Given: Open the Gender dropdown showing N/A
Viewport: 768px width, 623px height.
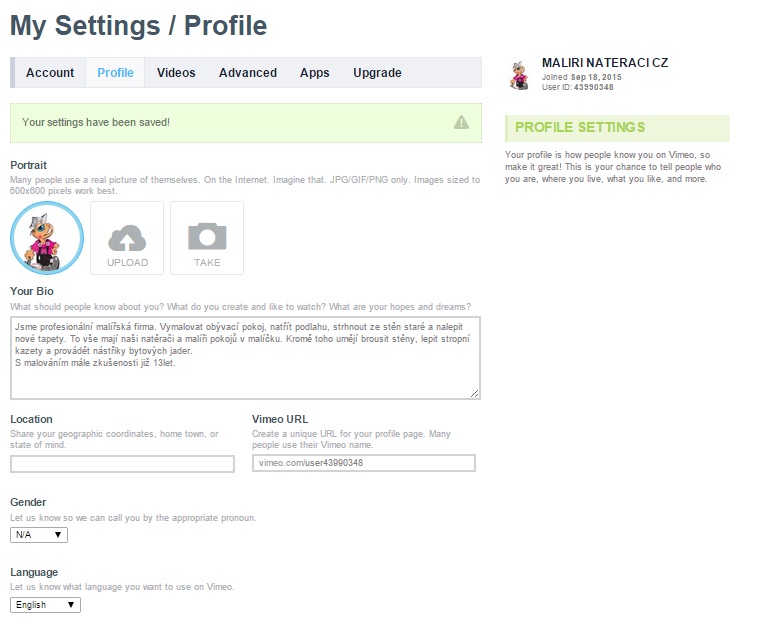Looking at the screenshot, I should tap(39, 535).
